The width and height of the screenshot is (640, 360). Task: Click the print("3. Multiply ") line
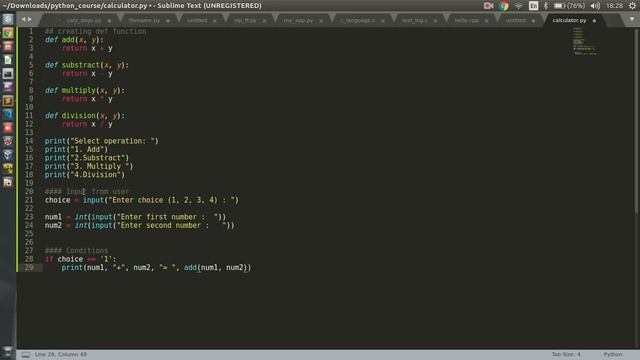click(x=89, y=167)
